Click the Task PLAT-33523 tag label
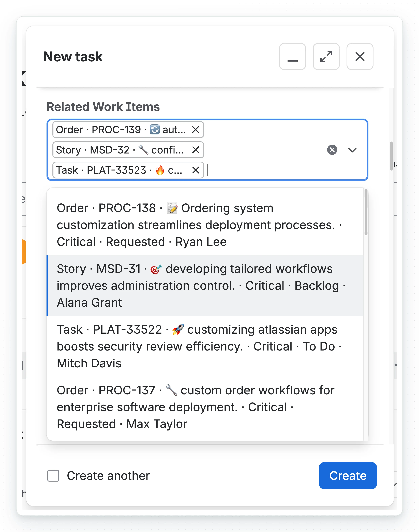This screenshot has height=532, width=419. pyautogui.click(x=119, y=170)
